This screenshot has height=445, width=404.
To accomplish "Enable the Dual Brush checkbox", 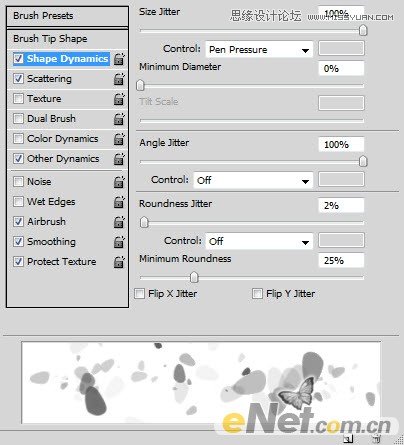I will pos(18,118).
